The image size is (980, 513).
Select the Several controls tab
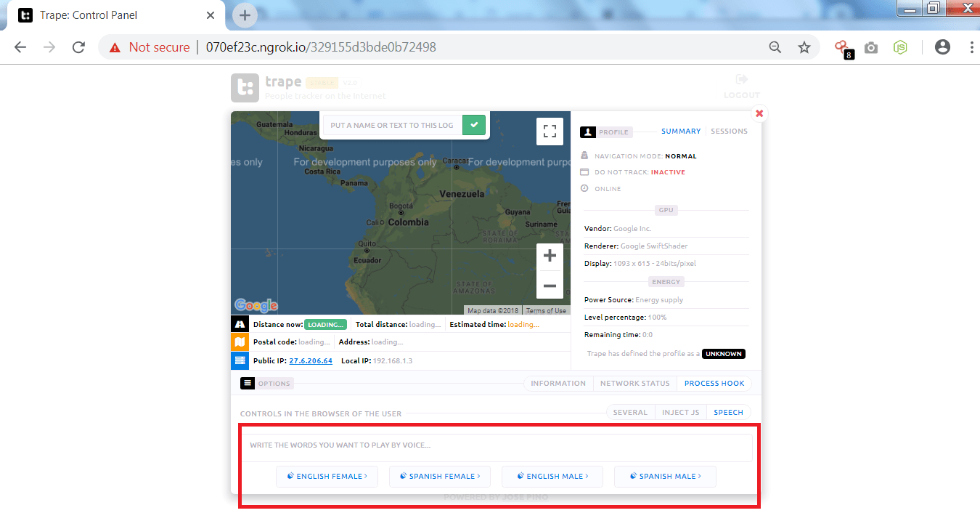(630, 412)
